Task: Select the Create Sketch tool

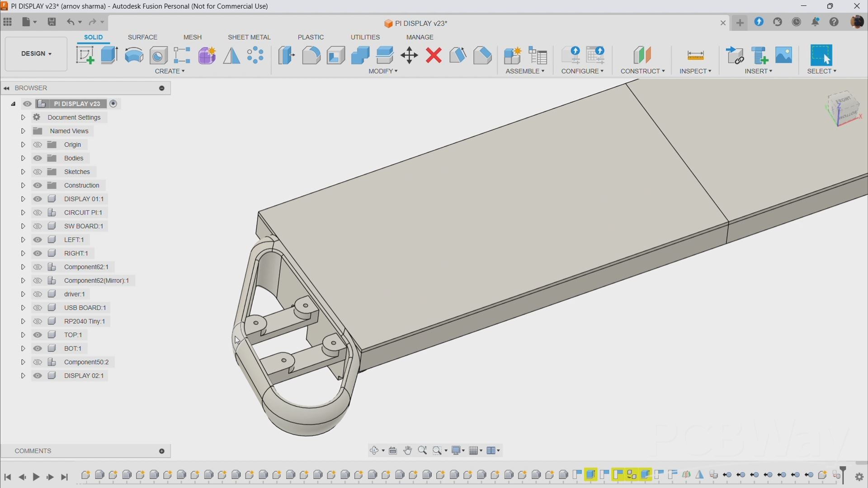Action: 85,55
